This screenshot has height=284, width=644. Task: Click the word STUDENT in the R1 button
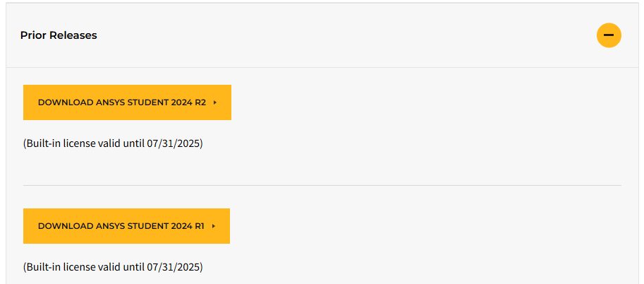coord(148,226)
